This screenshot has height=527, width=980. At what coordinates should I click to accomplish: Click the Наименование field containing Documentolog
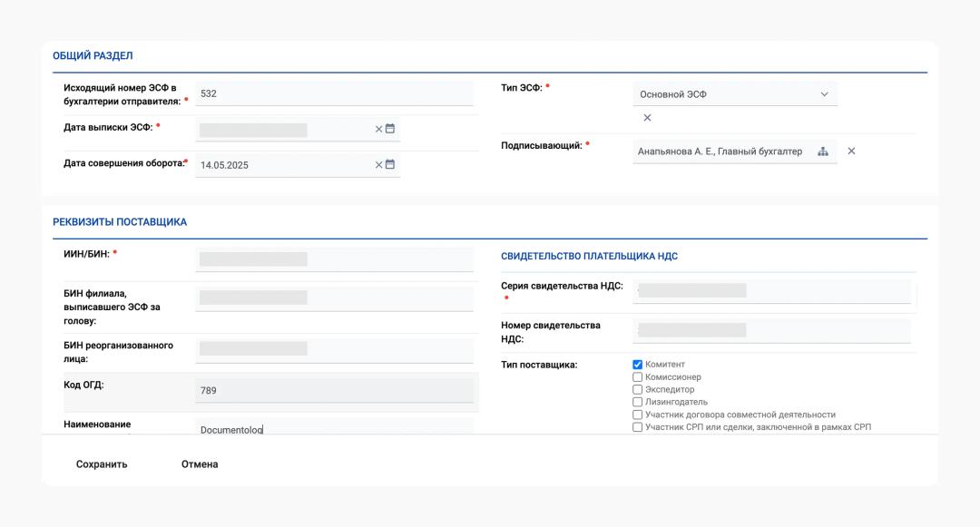point(334,429)
